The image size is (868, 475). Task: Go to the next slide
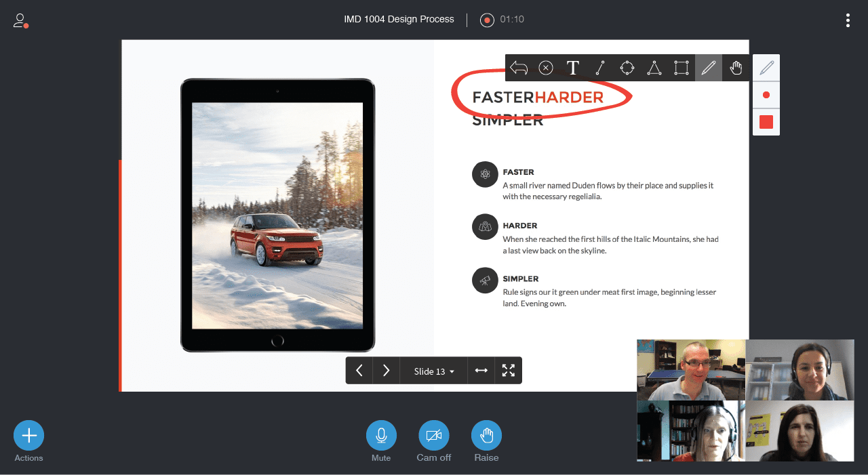387,371
